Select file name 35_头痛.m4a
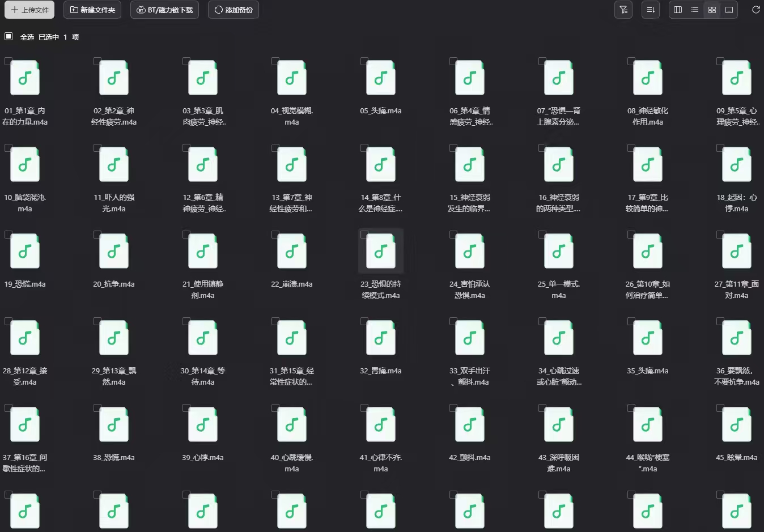Viewport: 764px width, 532px height. pyautogui.click(x=648, y=371)
